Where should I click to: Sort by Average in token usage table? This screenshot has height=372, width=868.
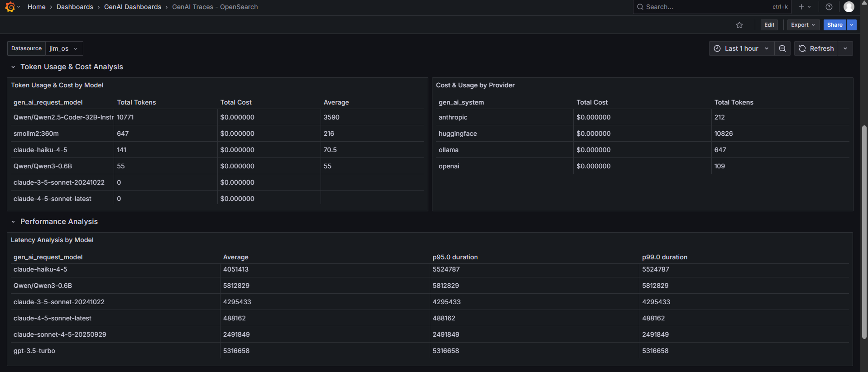pyautogui.click(x=336, y=102)
